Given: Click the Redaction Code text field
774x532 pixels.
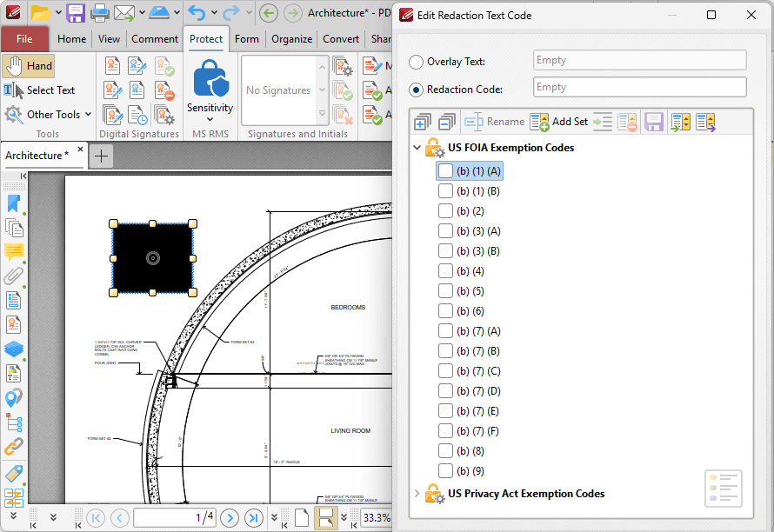Looking at the screenshot, I should pos(639,87).
